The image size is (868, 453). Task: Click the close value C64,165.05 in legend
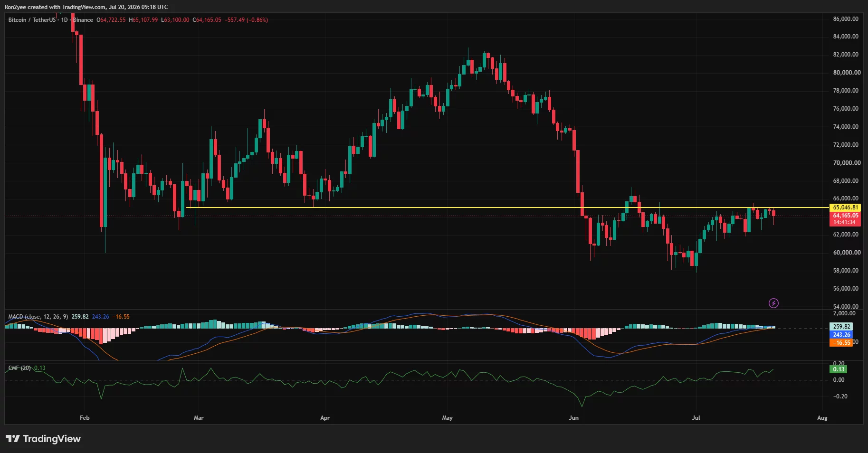pos(207,20)
